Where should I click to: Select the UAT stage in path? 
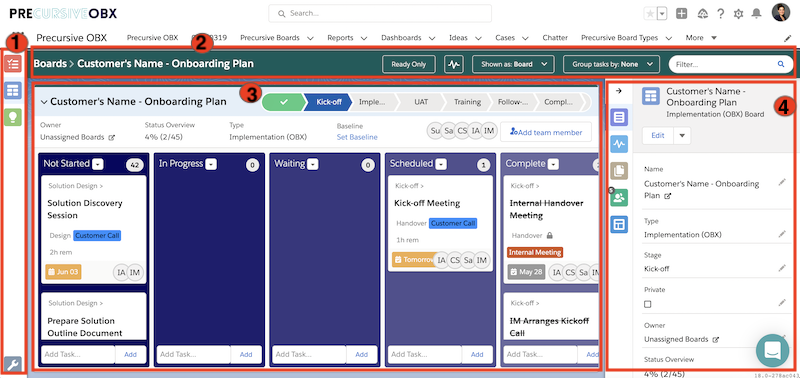(x=421, y=102)
